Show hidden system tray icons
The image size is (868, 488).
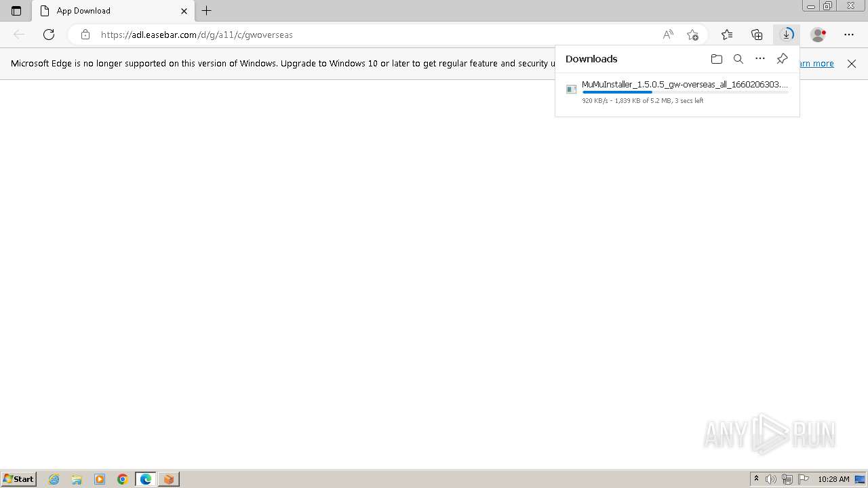[x=756, y=479]
